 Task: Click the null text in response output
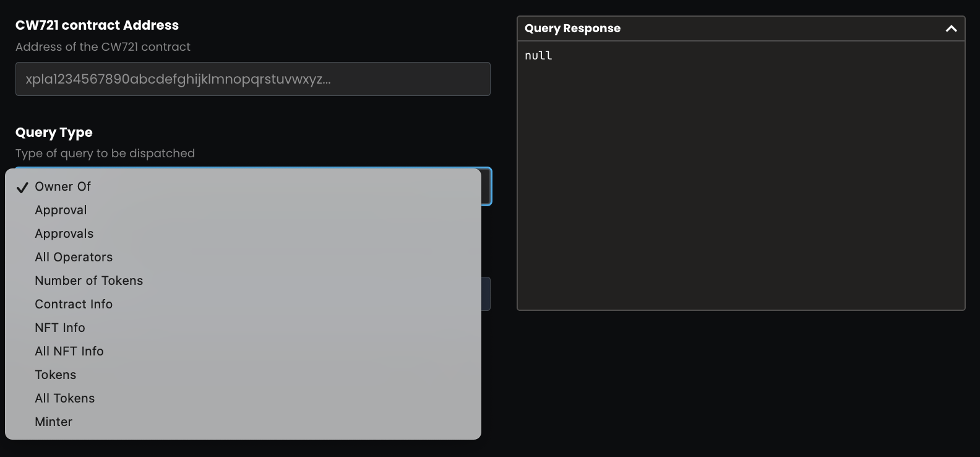click(x=538, y=56)
